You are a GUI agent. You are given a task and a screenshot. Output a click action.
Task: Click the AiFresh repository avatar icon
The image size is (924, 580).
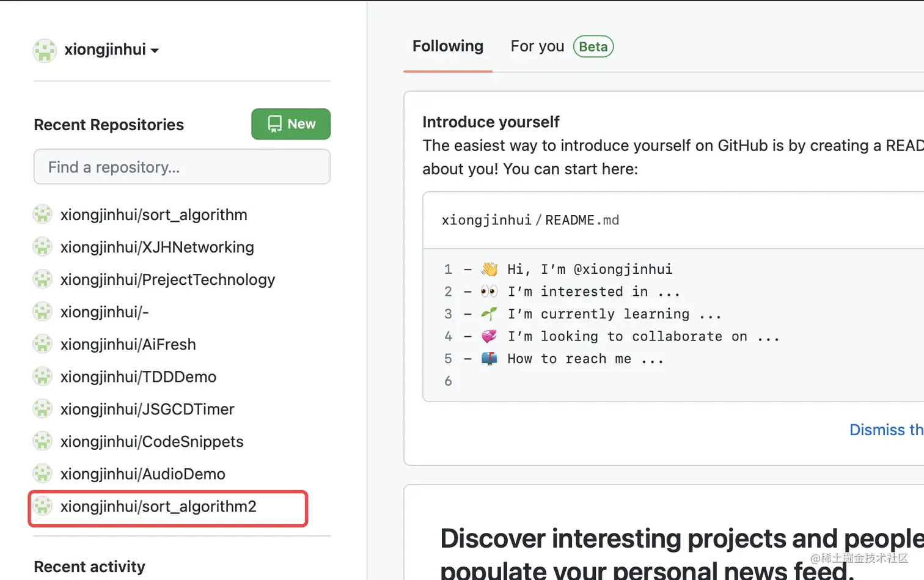(42, 344)
